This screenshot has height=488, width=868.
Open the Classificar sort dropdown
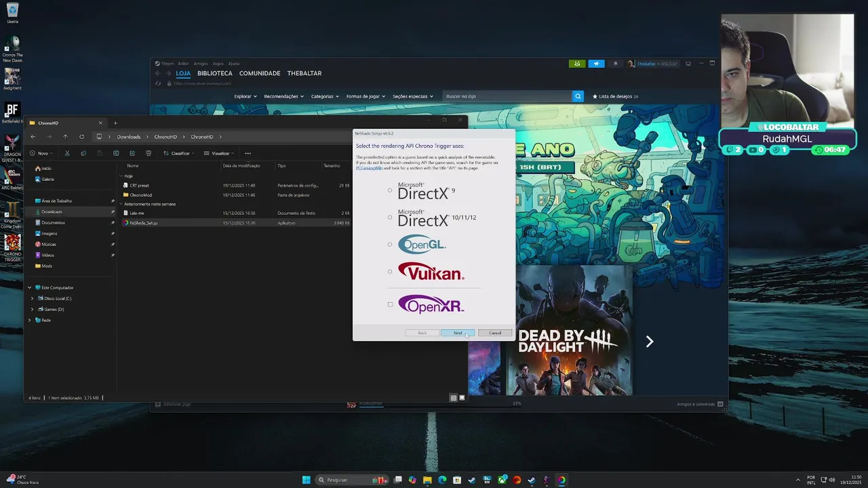[x=179, y=153]
